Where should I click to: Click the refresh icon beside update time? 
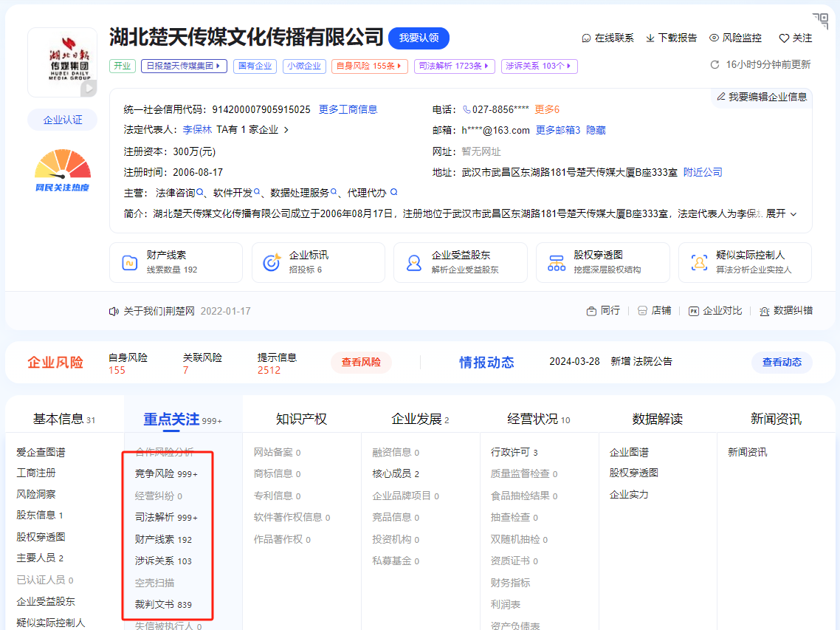tap(715, 65)
